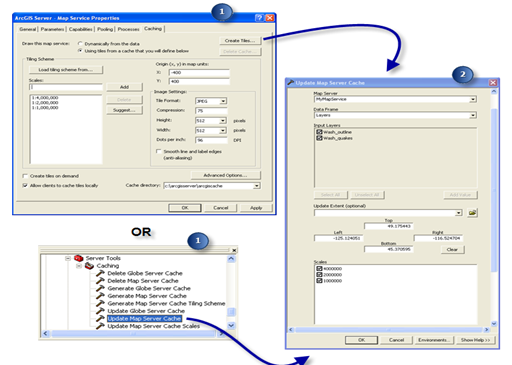Enable the Create tiles on demand checkbox
Image resolution: width=512 pixels, height=365 pixels.
(25, 176)
